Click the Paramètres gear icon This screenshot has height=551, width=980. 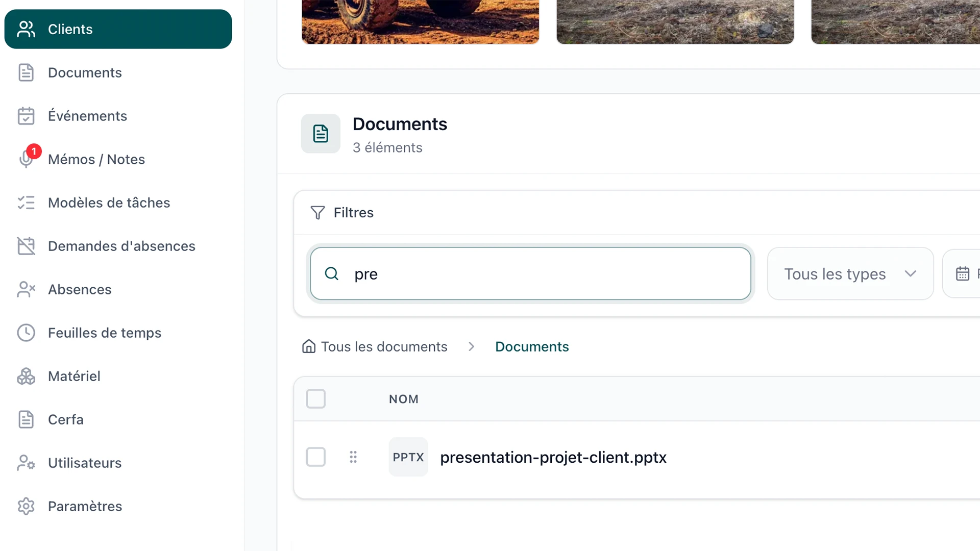[26, 506]
